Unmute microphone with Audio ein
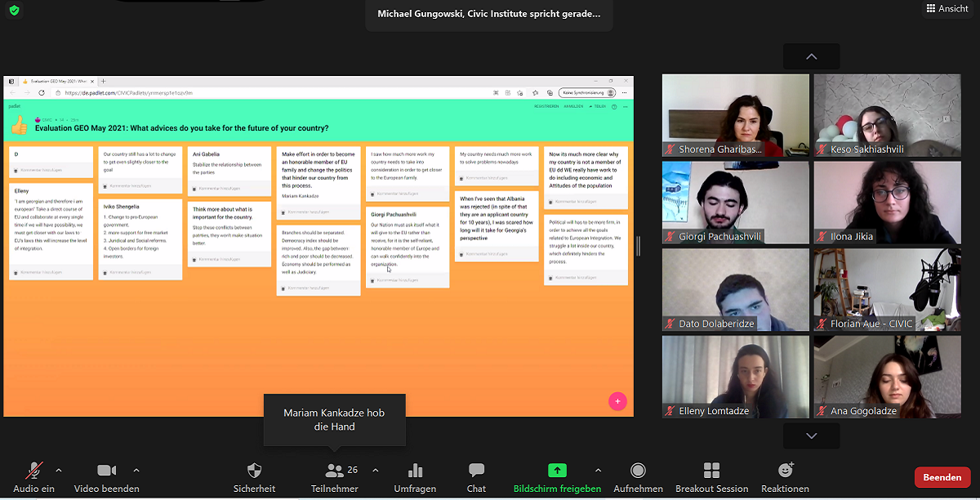Screen dimensions: 980x500 [34, 471]
